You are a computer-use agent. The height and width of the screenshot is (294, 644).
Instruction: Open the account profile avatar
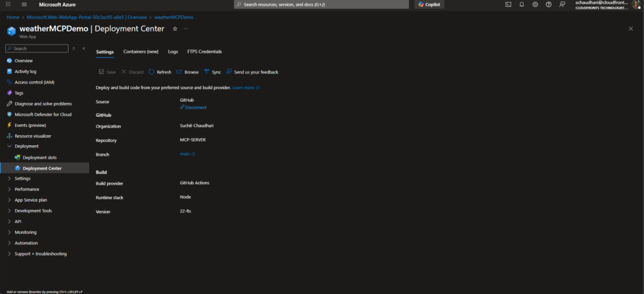point(637,4)
